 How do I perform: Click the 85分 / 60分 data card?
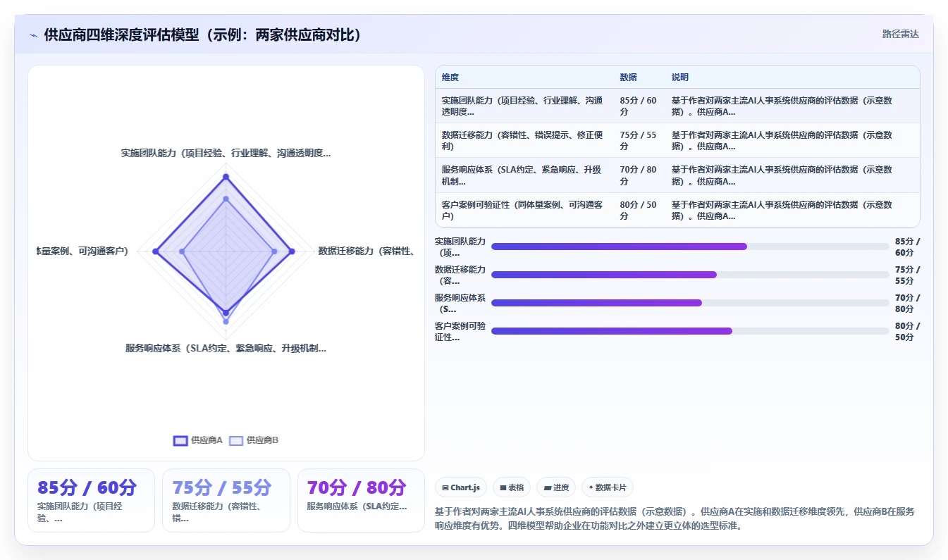pos(91,500)
